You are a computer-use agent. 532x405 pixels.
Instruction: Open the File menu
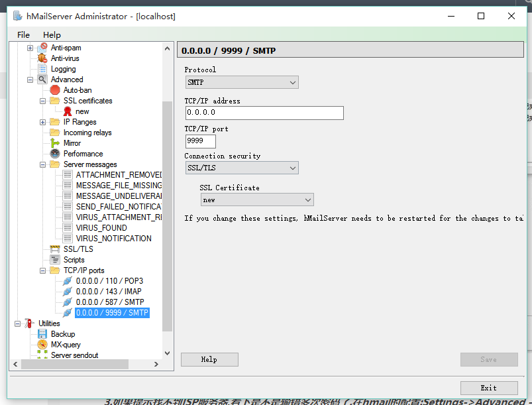point(23,34)
